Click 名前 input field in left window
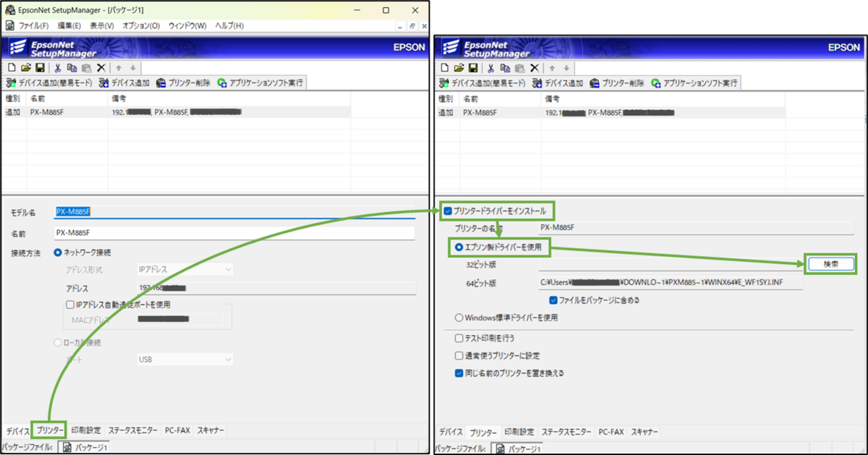The image size is (868, 455). (234, 233)
